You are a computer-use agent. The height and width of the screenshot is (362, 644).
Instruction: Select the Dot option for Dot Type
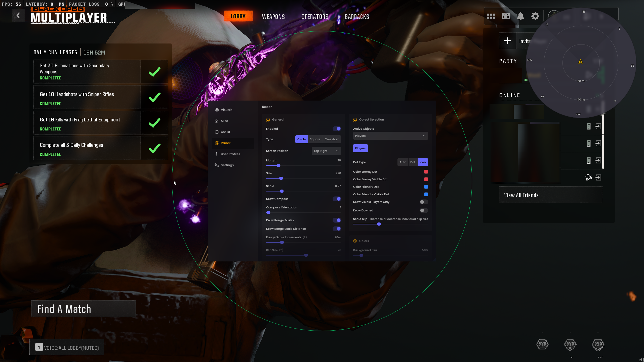(413, 162)
